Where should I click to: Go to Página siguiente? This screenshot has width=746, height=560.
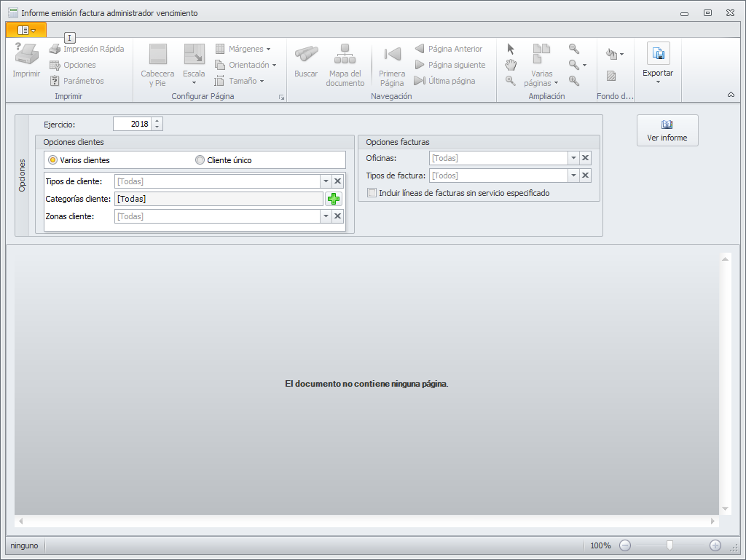point(450,65)
